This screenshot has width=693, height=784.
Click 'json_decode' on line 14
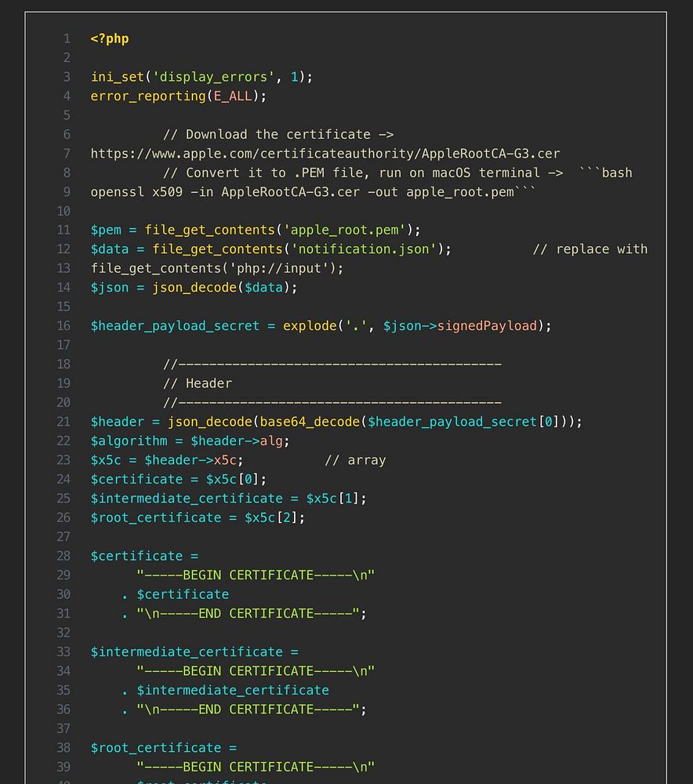tap(194, 288)
